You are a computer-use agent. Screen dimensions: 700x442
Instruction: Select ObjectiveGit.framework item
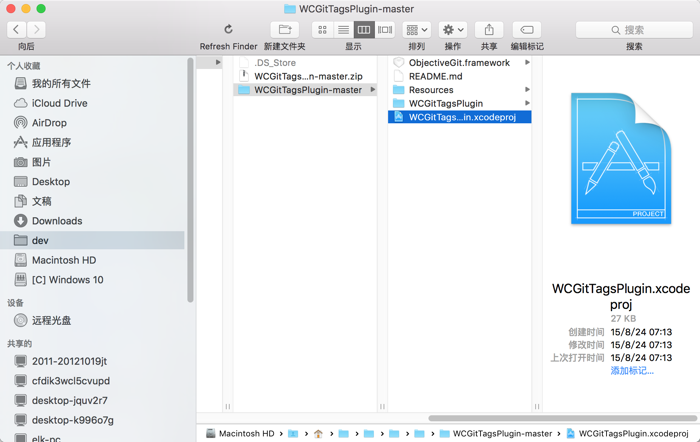click(x=459, y=63)
